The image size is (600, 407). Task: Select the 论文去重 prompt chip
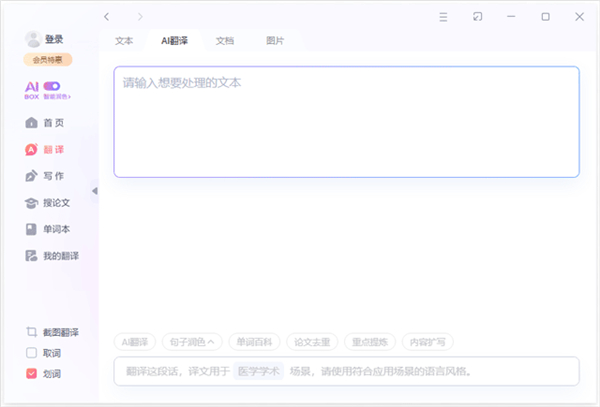[x=312, y=342]
